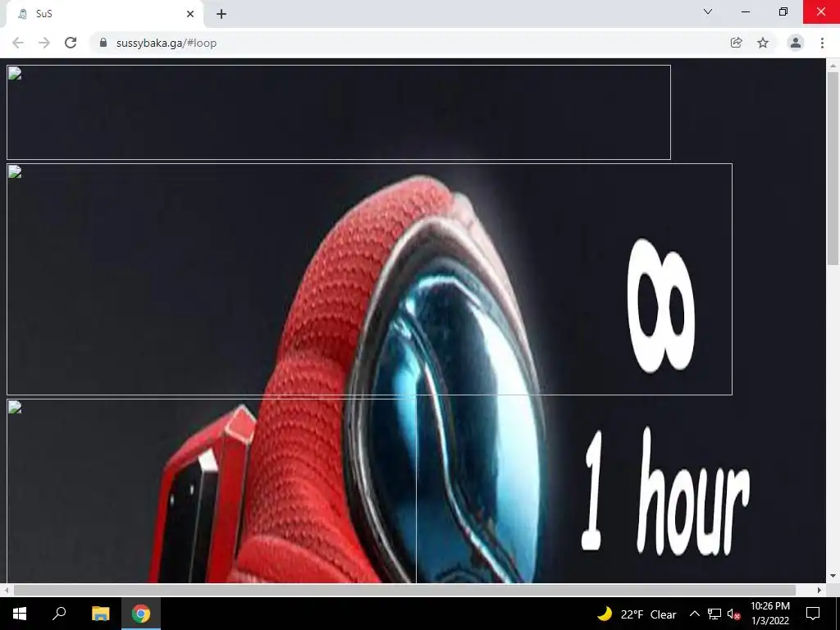Open Windows taskbar search
This screenshot has height=630, width=840.
pyautogui.click(x=59, y=614)
